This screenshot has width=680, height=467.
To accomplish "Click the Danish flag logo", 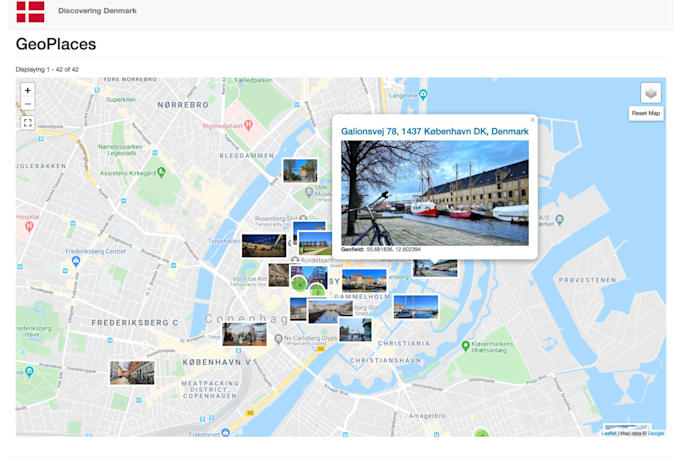I will click(30, 11).
